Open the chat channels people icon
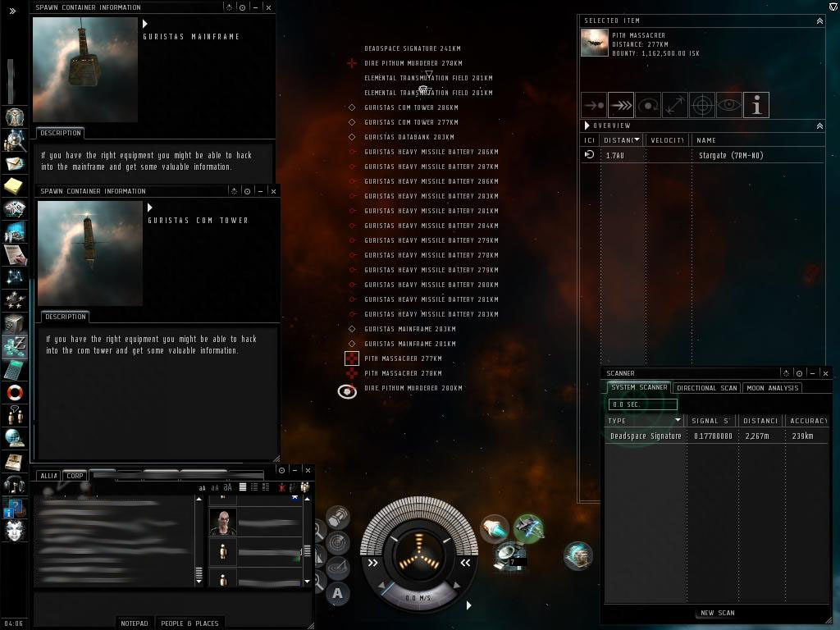The height and width of the screenshot is (630, 840). (15, 415)
